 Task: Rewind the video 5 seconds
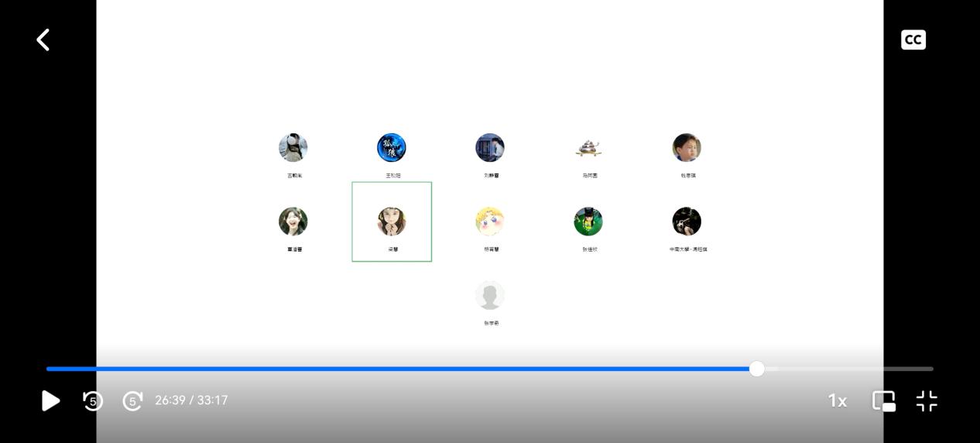pyautogui.click(x=93, y=400)
